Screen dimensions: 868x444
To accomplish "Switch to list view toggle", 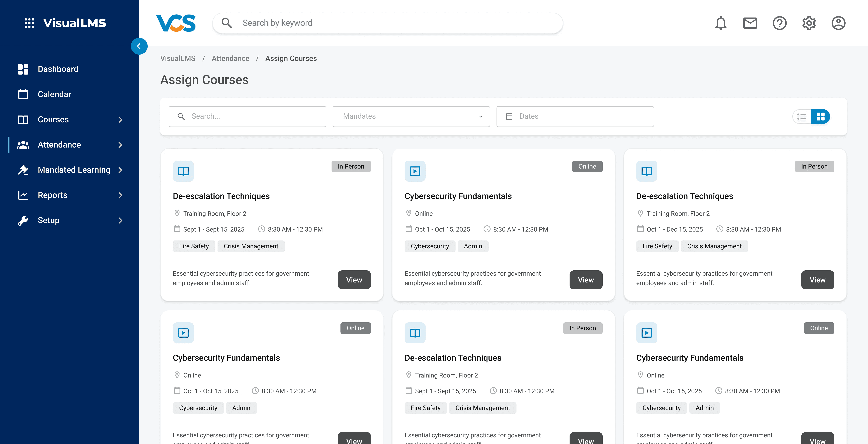I will click(x=802, y=117).
